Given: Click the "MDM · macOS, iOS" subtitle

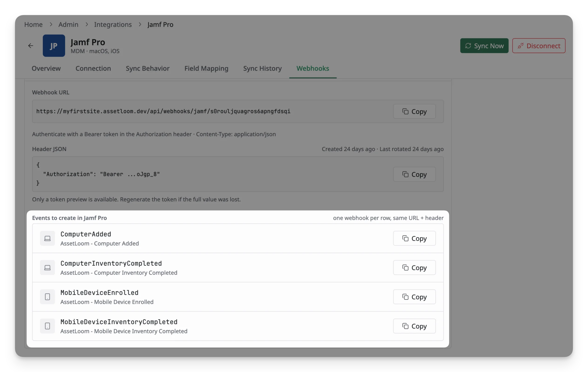Looking at the screenshot, I should [x=95, y=51].
